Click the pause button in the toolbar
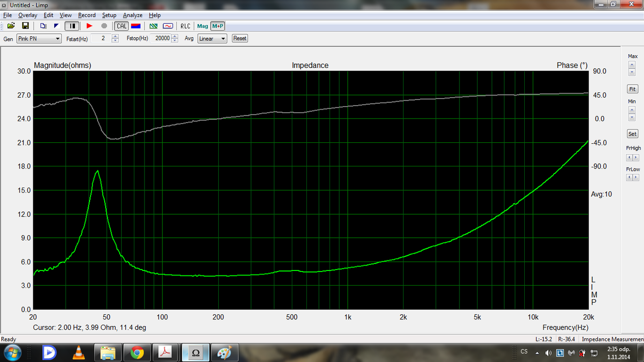Screen dimensions: 644x362 tap(72, 26)
